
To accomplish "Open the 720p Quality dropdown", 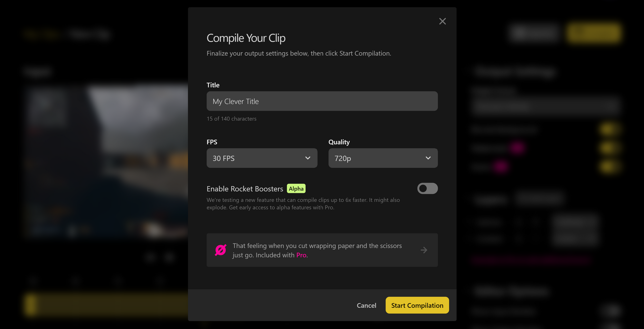I will [x=383, y=158].
